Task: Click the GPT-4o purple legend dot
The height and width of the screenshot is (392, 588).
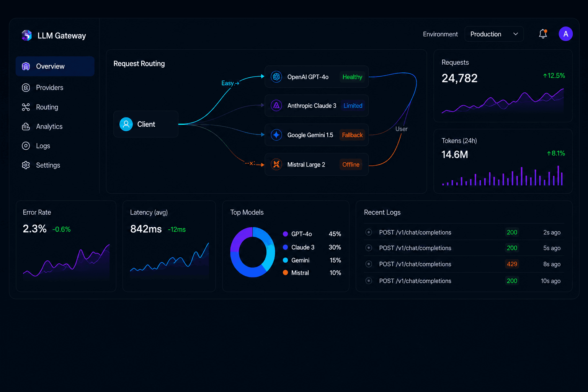Action: tap(285, 234)
